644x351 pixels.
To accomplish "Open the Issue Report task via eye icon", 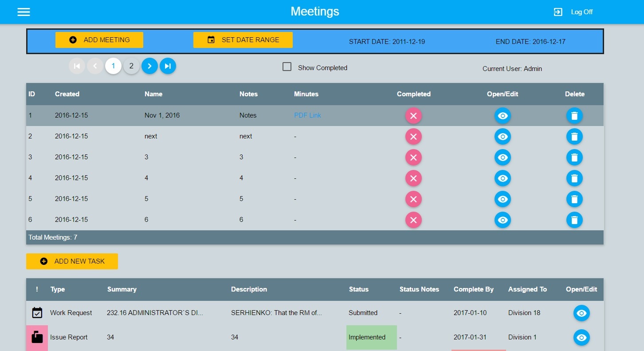I will point(581,338).
